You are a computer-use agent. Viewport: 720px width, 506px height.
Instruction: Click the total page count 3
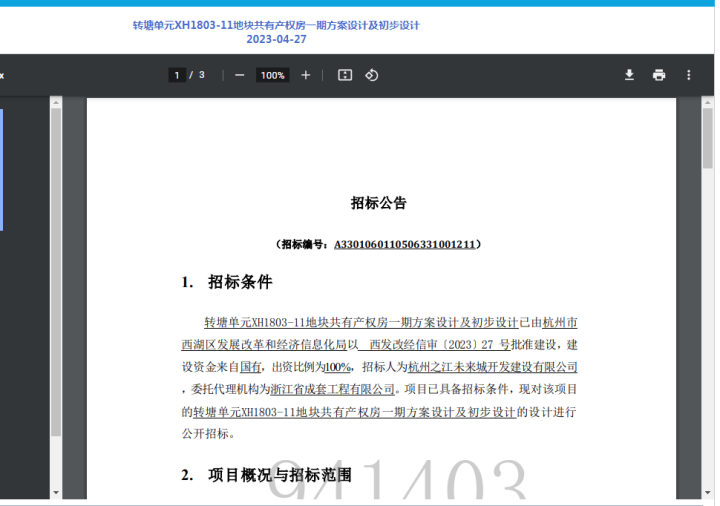[x=202, y=75]
